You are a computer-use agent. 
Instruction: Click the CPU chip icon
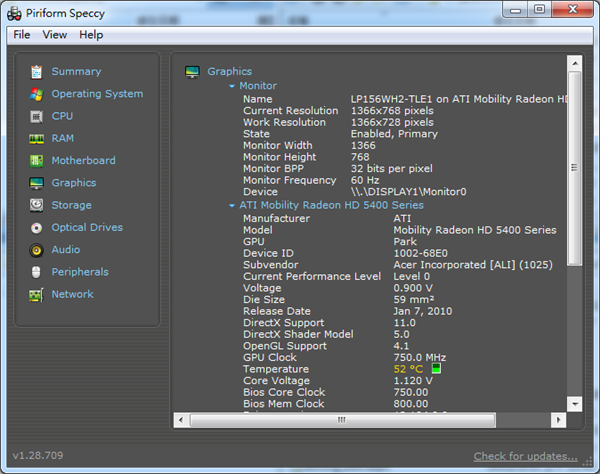pyautogui.click(x=36, y=116)
